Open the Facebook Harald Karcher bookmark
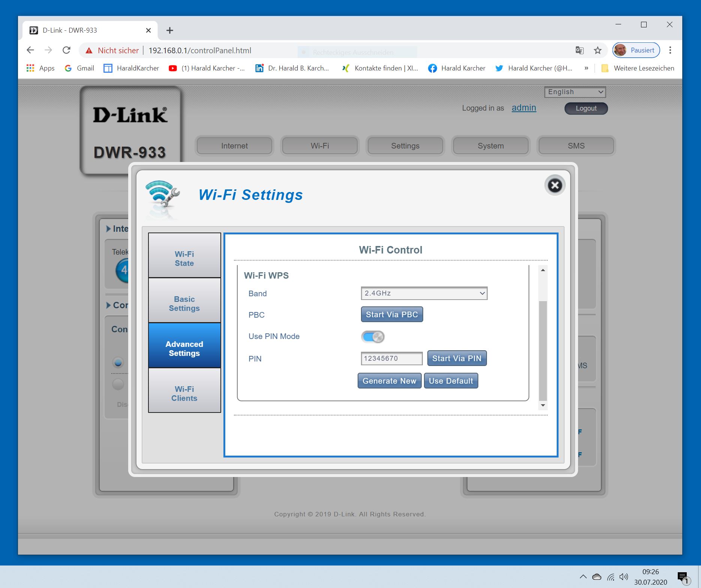Viewport: 701px width, 588px height. [457, 68]
